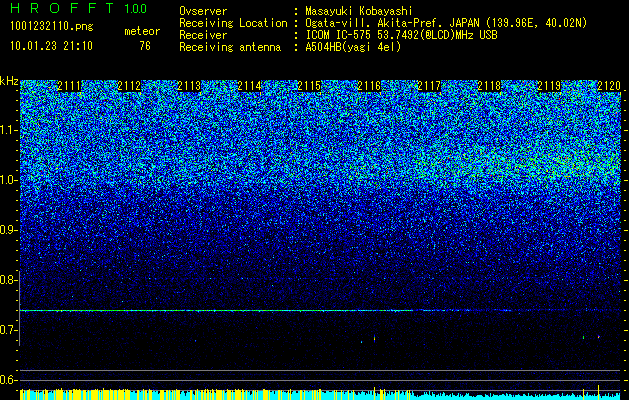Click the Receiving Location label
This screenshot has width=629, height=400.
click(233, 23)
